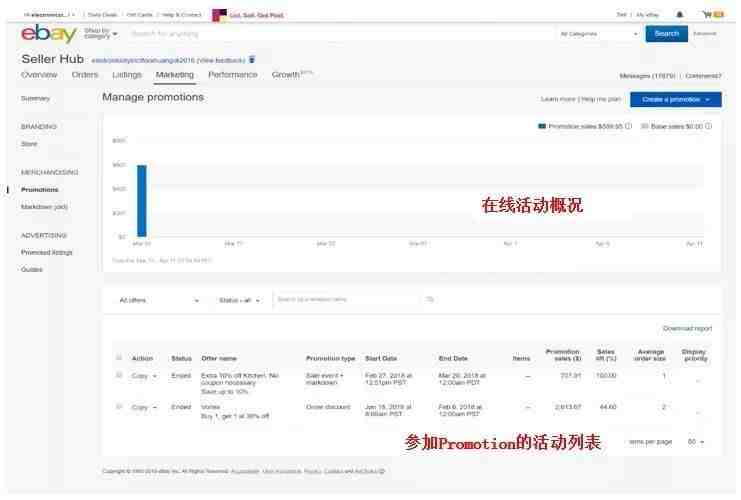Click info icon next to Base sales
This screenshot has height=500, width=741.
point(708,126)
